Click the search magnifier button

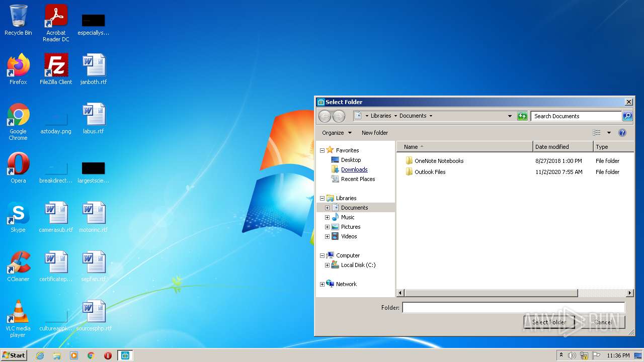click(x=627, y=116)
